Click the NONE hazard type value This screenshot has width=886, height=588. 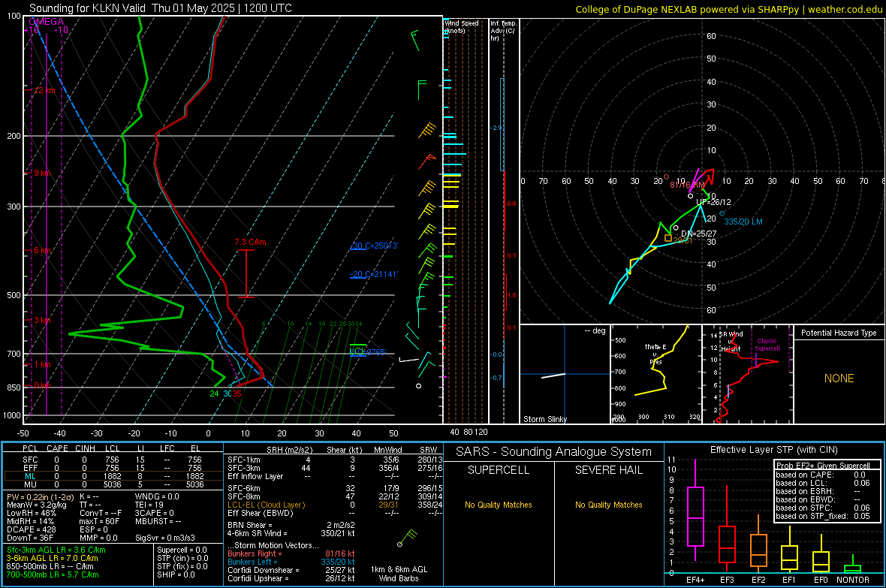coord(839,378)
